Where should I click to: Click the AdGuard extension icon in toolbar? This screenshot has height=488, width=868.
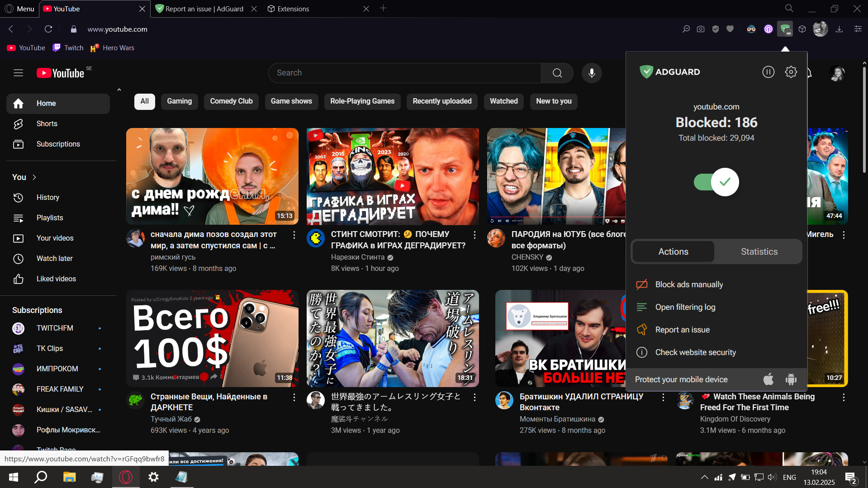click(785, 29)
